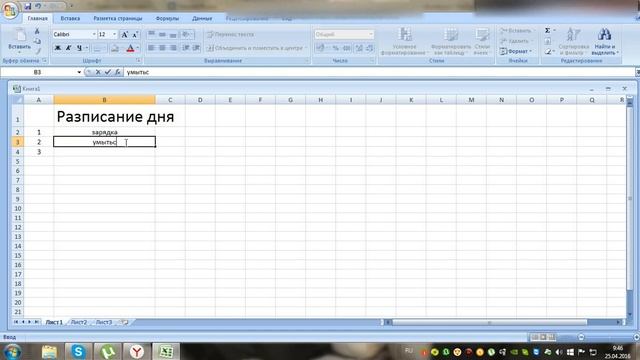640x360 pixels.
Task: Click the horizontal sheet scrollbar
Action: 489,322
